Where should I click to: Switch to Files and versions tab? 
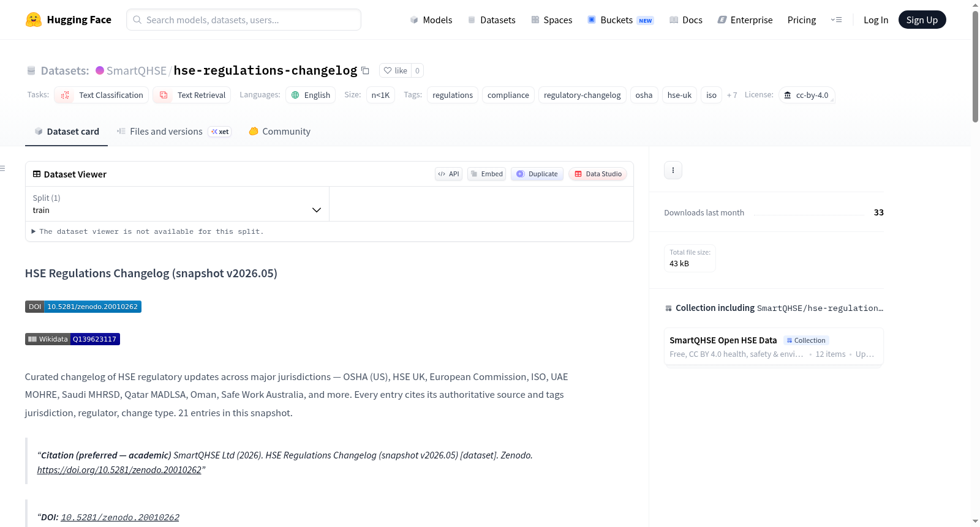click(174, 132)
